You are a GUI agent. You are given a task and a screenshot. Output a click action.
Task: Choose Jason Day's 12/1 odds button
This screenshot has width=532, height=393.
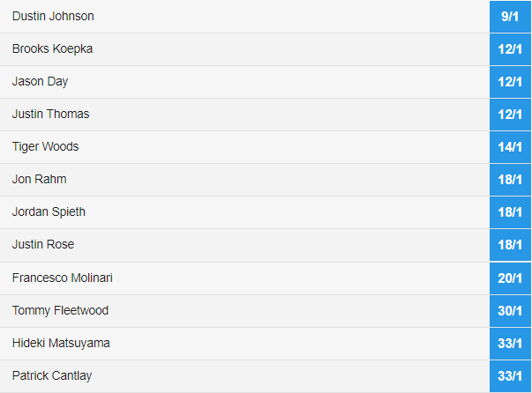510,82
